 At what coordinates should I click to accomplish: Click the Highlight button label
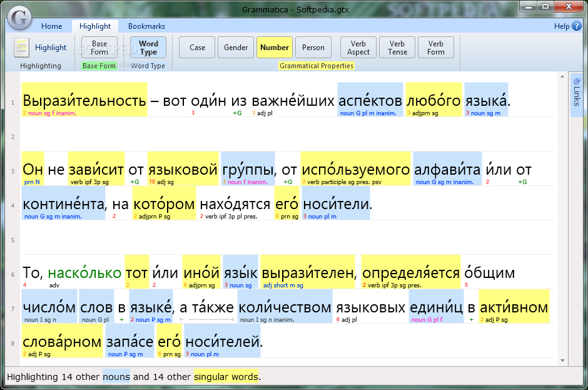click(x=51, y=48)
